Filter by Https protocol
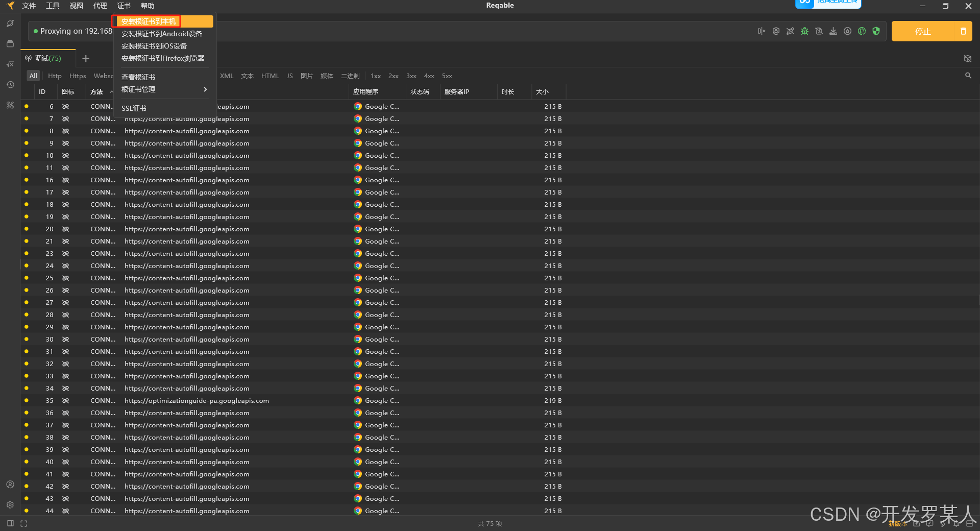Screen dimensions: 980x531 point(78,76)
